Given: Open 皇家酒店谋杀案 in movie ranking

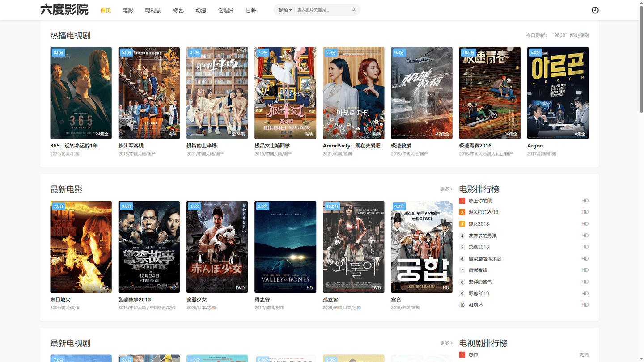Looking at the screenshot, I should coord(485,259).
